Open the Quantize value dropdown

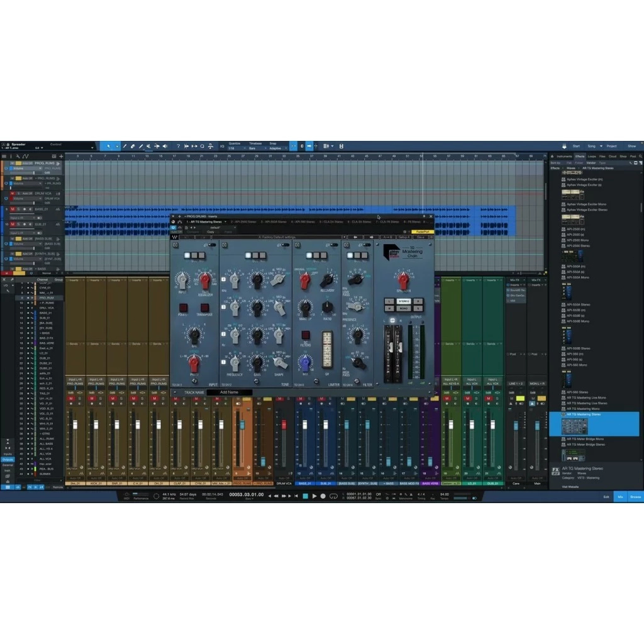point(236,148)
